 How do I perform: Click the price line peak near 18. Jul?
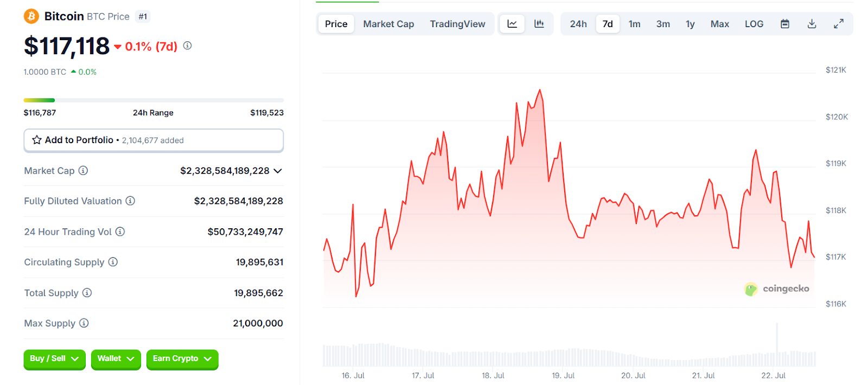(x=540, y=90)
